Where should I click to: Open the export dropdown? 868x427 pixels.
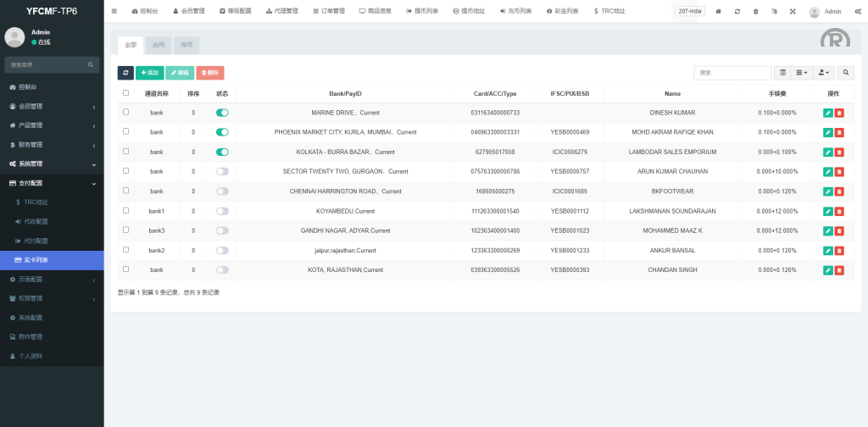tap(824, 73)
